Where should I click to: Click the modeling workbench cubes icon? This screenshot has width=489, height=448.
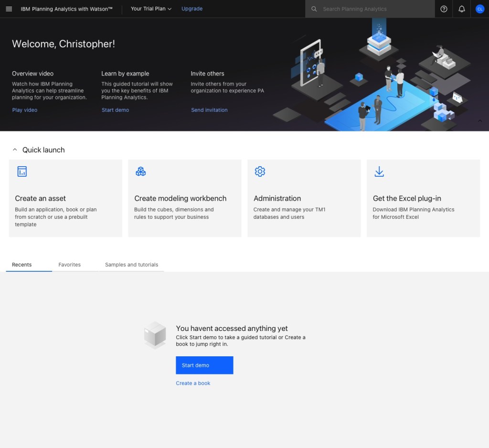141,171
